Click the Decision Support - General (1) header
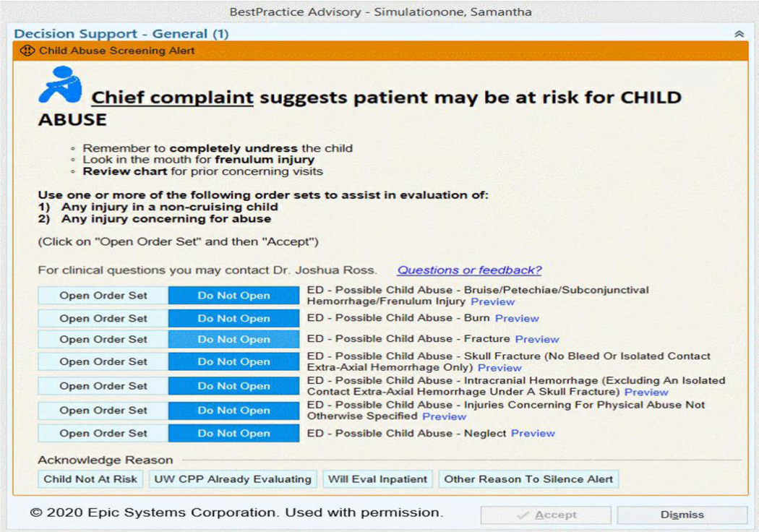The height and width of the screenshot is (532, 759). pyautogui.click(x=121, y=34)
